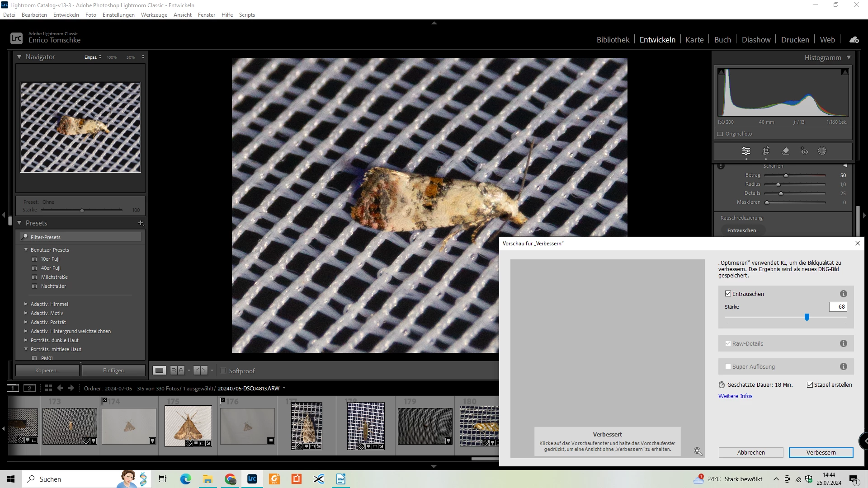Select the Red Eye correction tool

[804, 151]
